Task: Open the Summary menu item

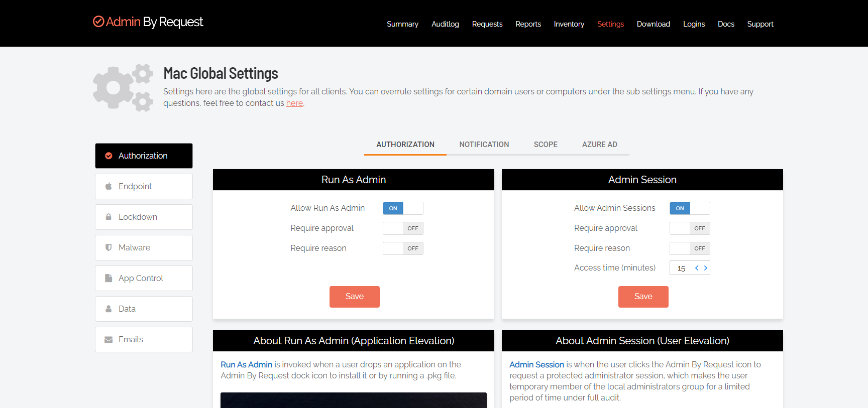Action: tap(402, 24)
